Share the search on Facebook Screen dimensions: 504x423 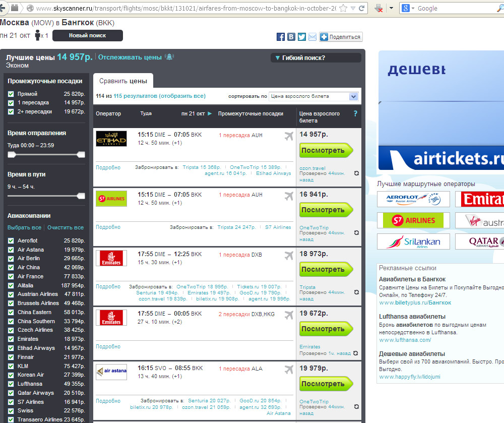(281, 37)
